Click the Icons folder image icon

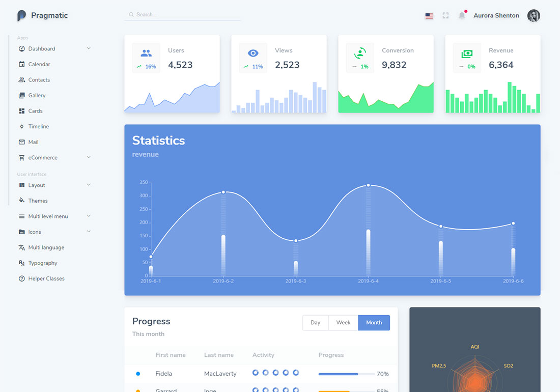[x=22, y=232]
